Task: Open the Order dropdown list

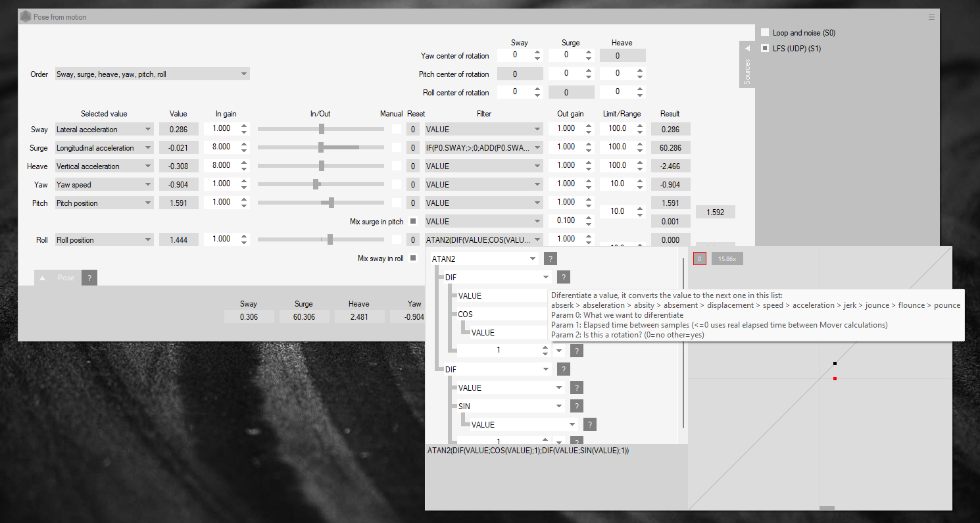Action: point(244,74)
